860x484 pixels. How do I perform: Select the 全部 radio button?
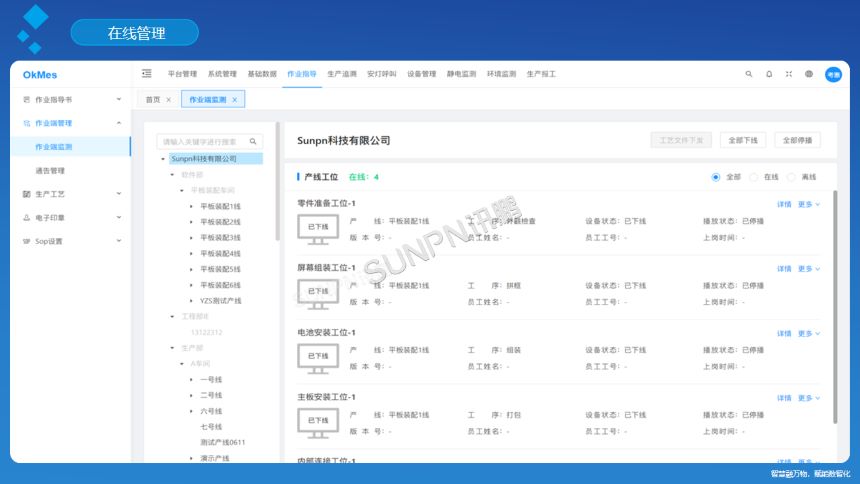715,177
